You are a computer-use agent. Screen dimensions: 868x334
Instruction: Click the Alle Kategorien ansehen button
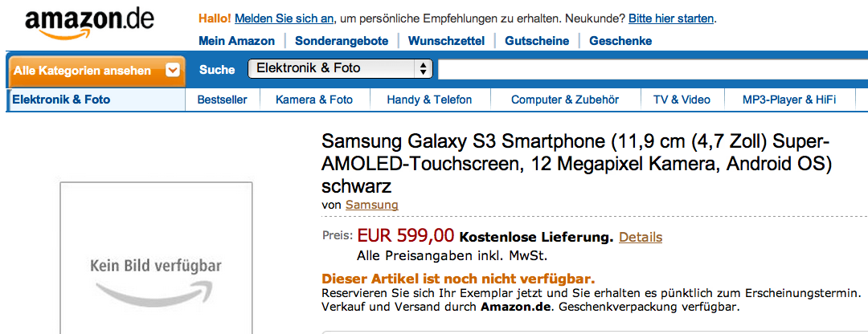click(x=96, y=71)
